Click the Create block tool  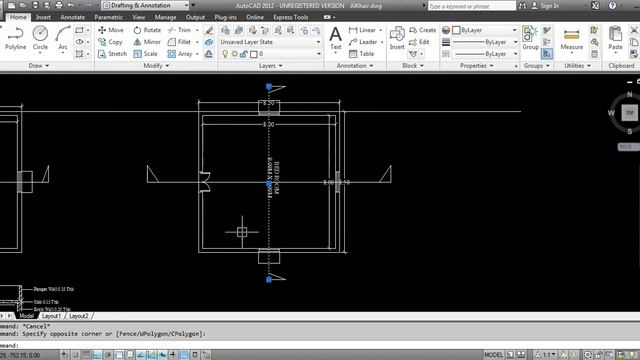pyautogui.click(x=422, y=30)
